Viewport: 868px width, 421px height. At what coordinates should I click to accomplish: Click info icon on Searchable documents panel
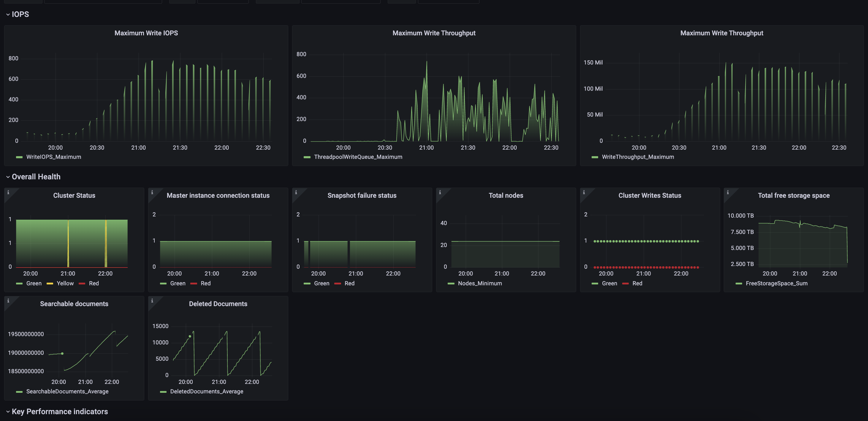[x=8, y=301]
